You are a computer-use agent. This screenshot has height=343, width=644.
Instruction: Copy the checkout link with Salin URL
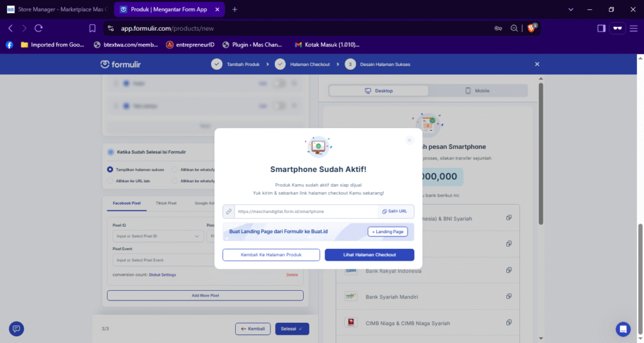point(394,211)
